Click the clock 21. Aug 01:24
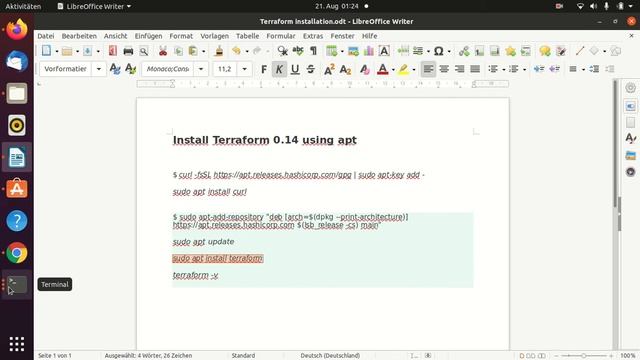This screenshot has width=640, height=360. [337, 6]
